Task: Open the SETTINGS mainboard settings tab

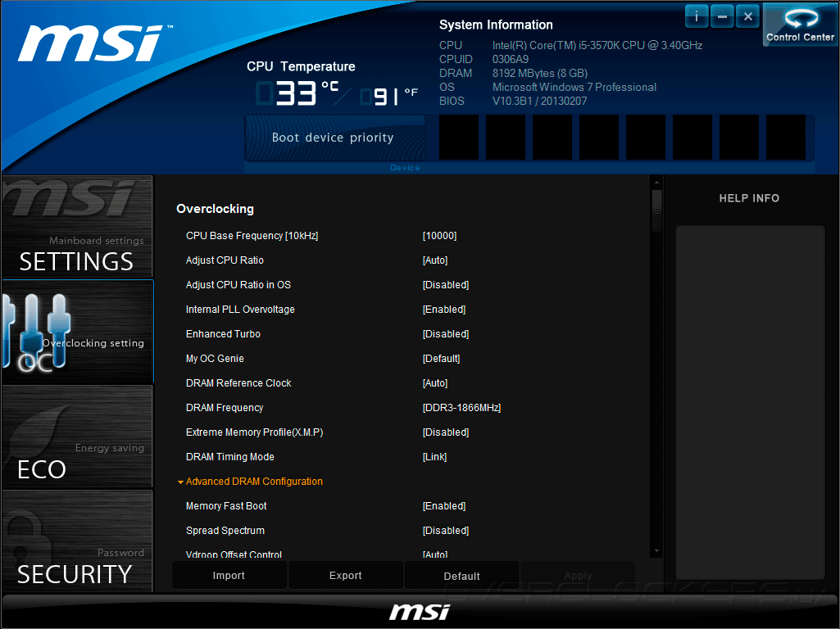Action: click(77, 226)
